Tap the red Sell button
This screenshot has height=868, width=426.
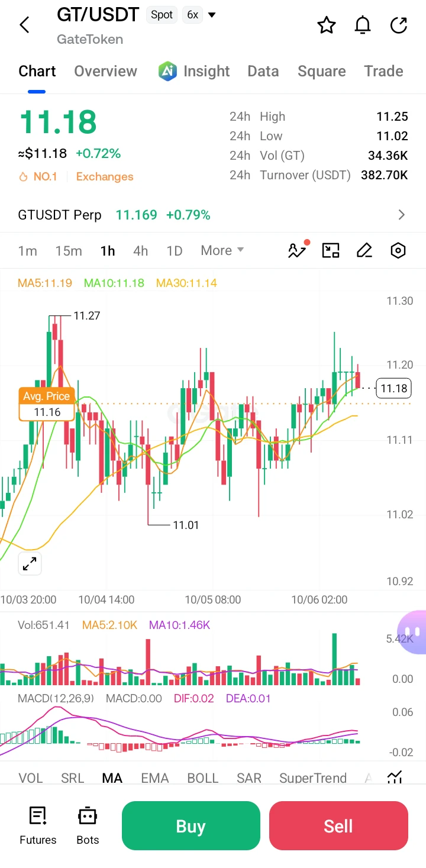[338, 825]
